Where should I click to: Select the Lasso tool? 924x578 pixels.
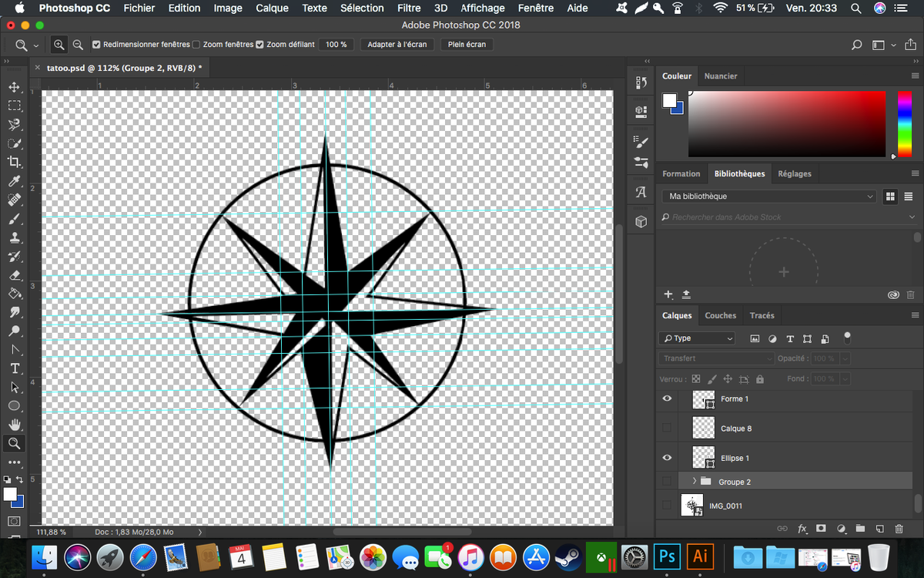coord(14,124)
